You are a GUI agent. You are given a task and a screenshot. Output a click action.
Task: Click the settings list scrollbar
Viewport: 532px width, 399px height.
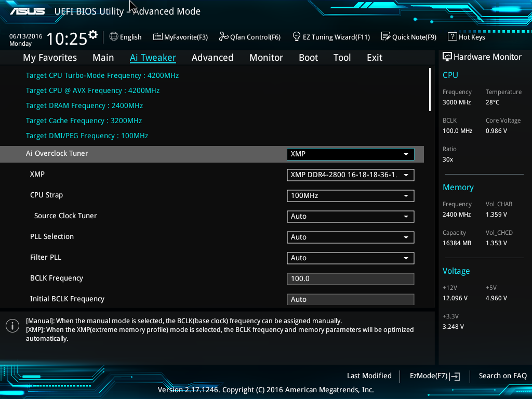coord(430,89)
